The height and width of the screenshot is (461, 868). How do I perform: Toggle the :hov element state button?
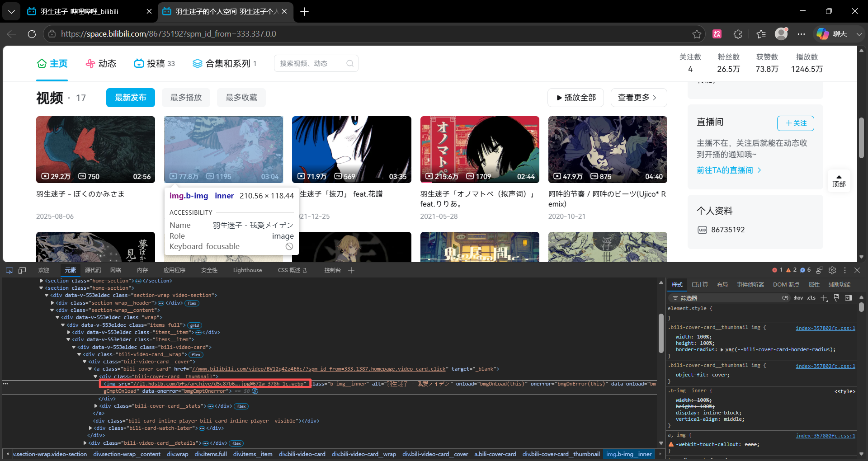click(798, 298)
